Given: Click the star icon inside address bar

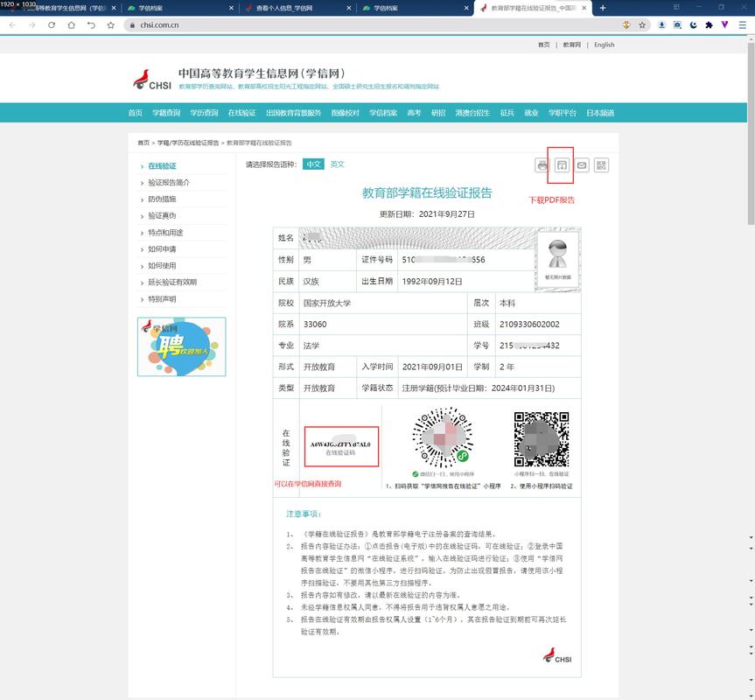Looking at the screenshot, I should tap(642, 25).
